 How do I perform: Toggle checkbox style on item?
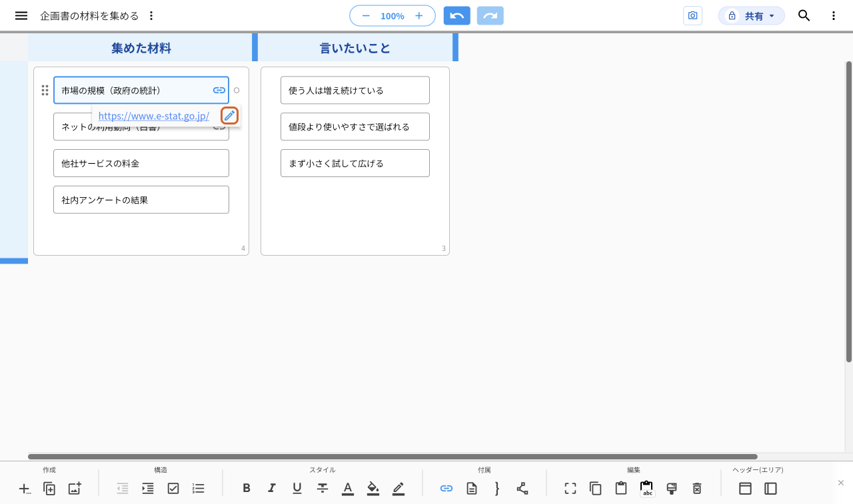(173, 489)
